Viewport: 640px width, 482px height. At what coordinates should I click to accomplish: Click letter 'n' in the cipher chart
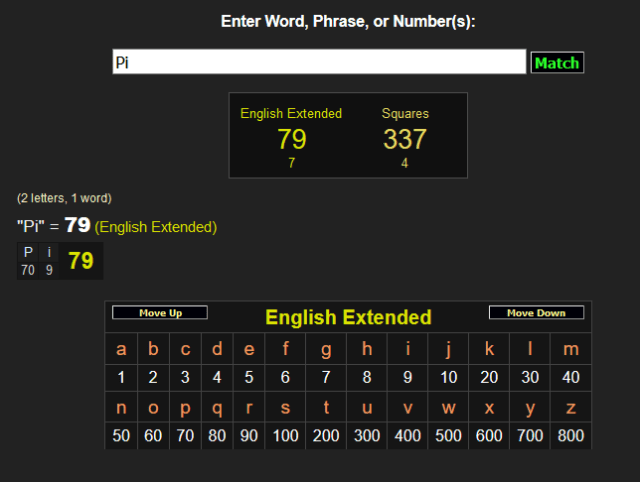pos(121,407)
